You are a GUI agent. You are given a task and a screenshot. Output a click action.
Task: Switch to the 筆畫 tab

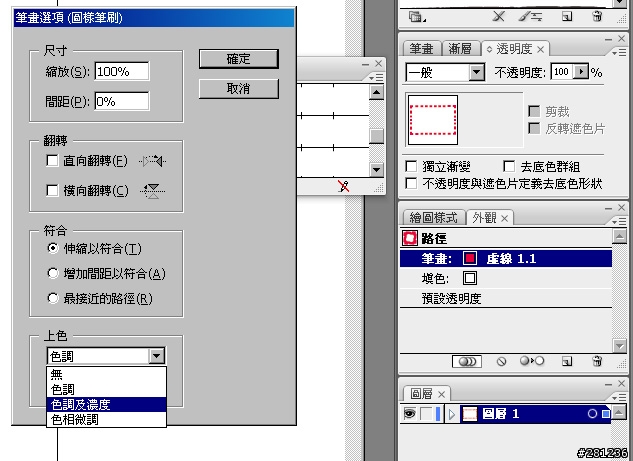click(x=421, y=49)
